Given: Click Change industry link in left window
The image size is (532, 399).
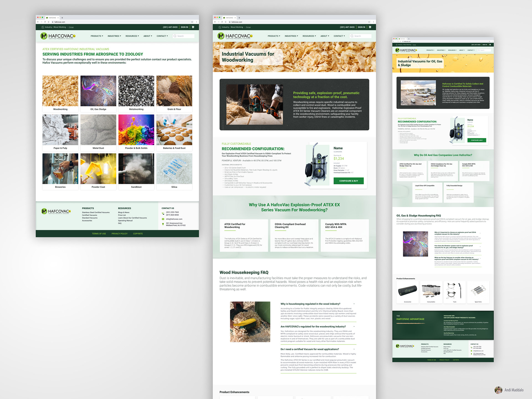Looking at the screenshot, I should coord(71,27).
